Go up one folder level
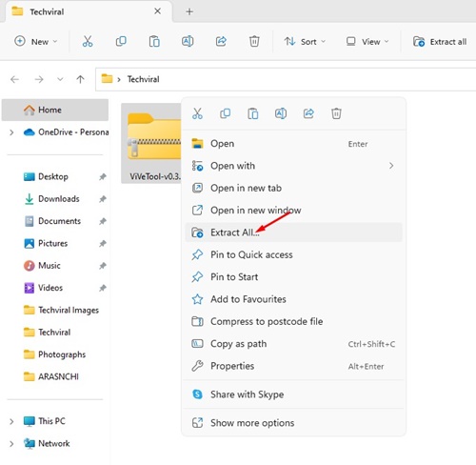The image size is (476, 465). tap(80, 79)
